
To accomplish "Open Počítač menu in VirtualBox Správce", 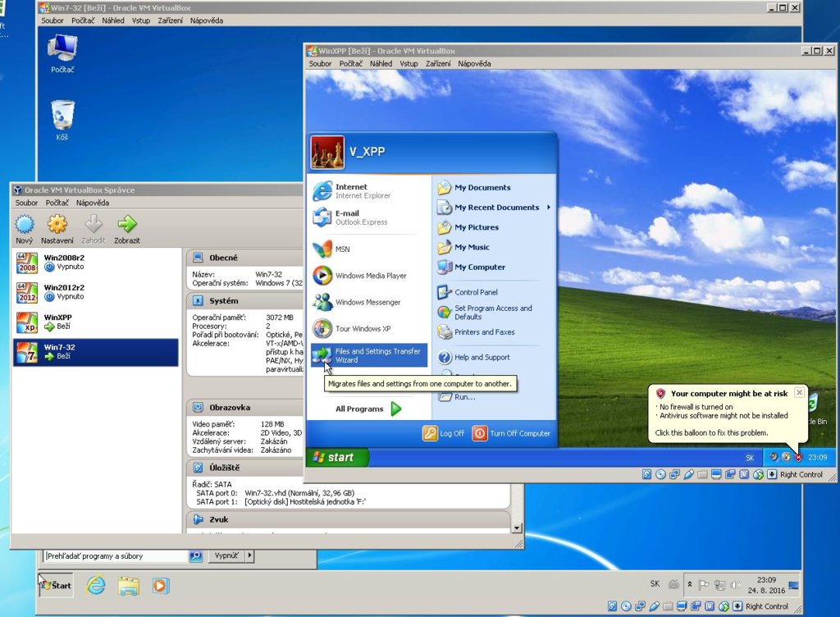I will tap(57, 203).
